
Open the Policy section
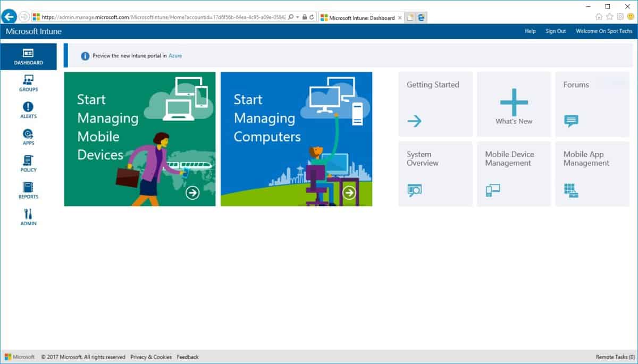[x=29, y=164]
